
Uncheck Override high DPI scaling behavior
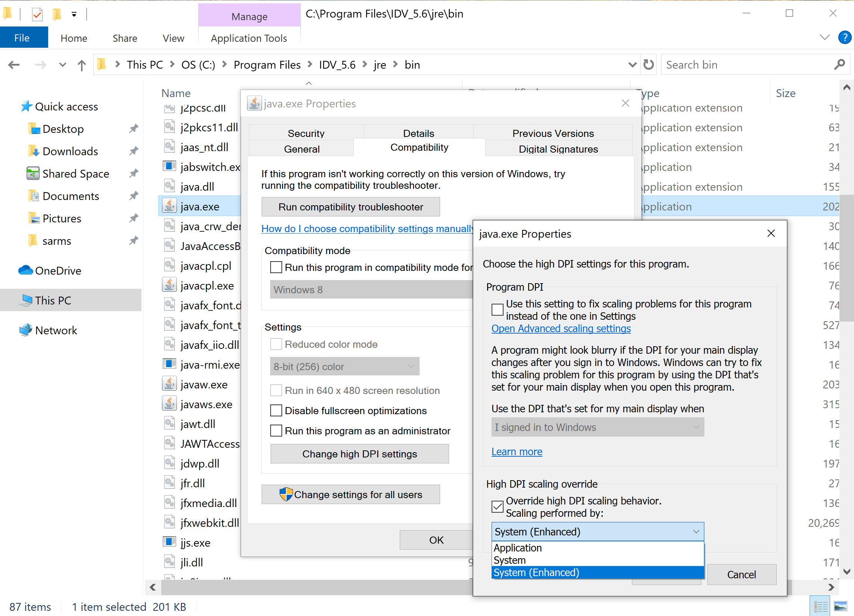[498, 507]
